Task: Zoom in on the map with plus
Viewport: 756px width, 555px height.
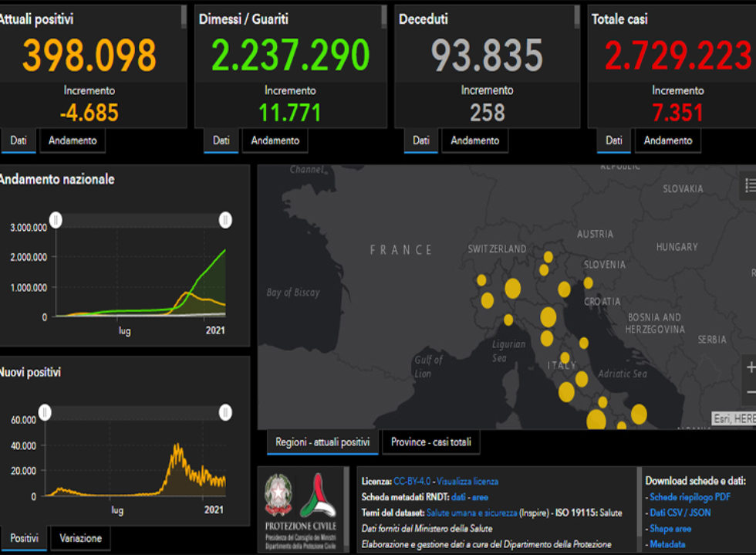Action: 751,367
